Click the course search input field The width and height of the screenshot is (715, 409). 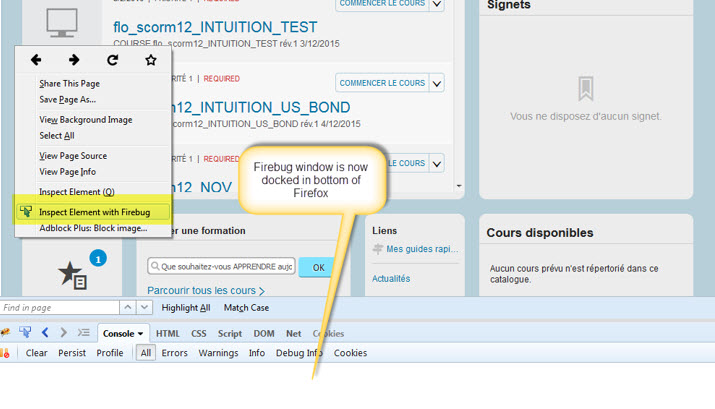221,266
